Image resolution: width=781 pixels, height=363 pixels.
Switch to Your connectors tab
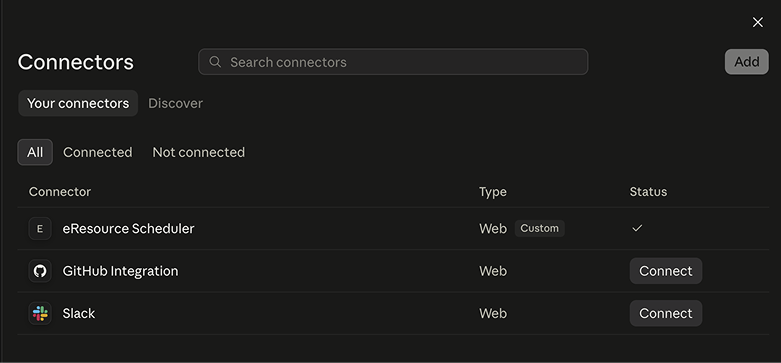pyautogui.click(x=78, y=103)
